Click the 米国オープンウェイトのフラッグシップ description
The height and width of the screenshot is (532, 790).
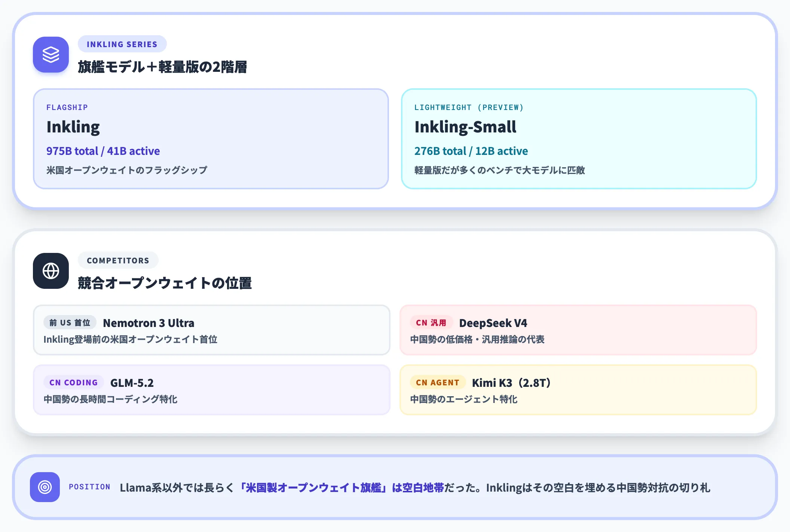click(127, 170)
